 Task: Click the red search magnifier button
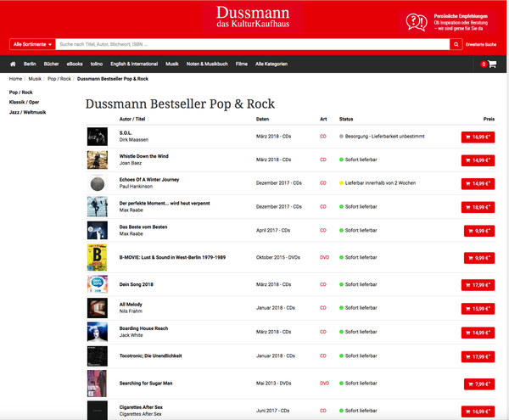coord(456,44)
